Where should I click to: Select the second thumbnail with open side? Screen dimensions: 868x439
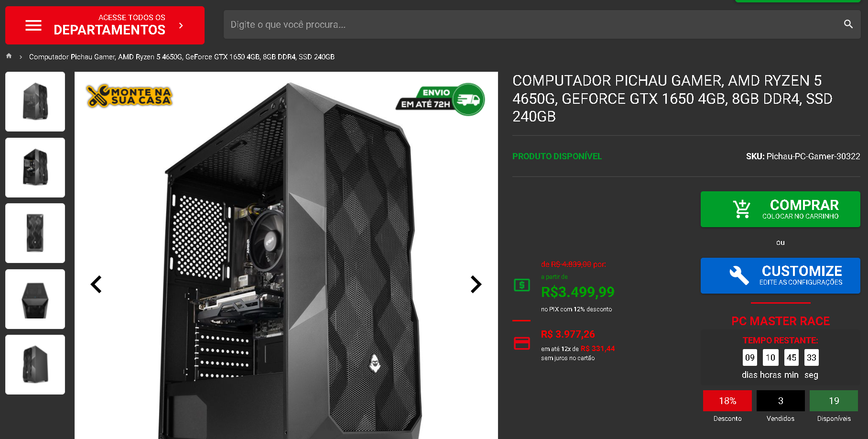[x=35, y=167]
